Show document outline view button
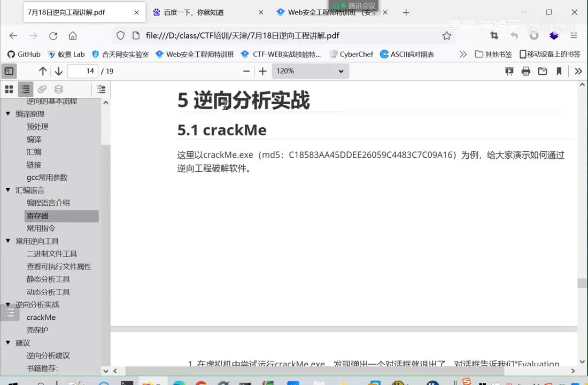The image size is (588, 385). point(26,89)
